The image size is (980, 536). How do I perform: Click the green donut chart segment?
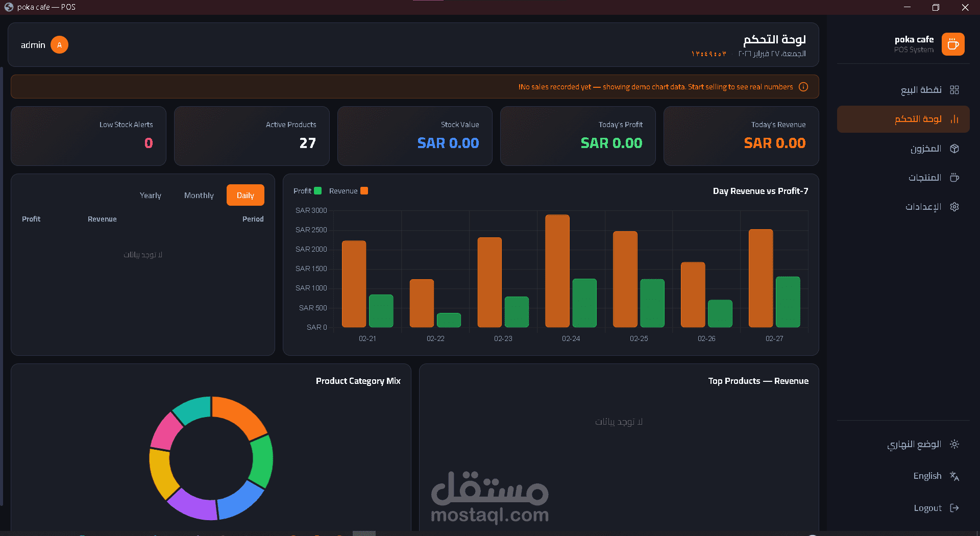[x=263, y=461]
